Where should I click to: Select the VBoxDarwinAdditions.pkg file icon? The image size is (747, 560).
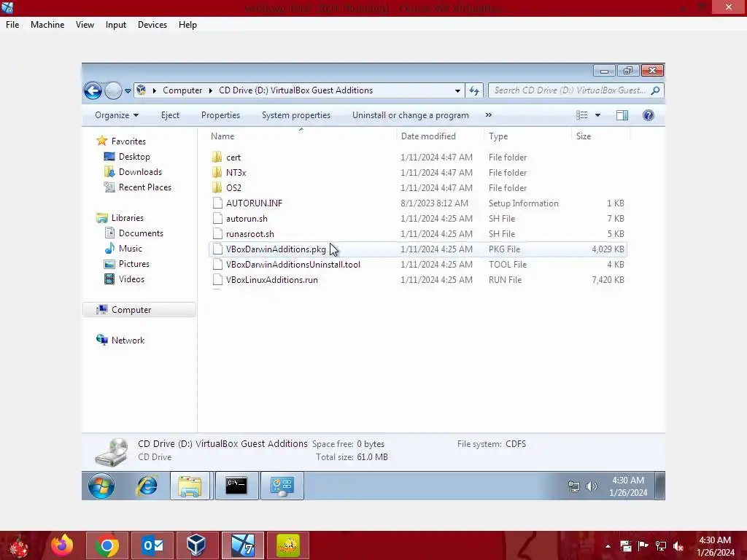point(217,249)
